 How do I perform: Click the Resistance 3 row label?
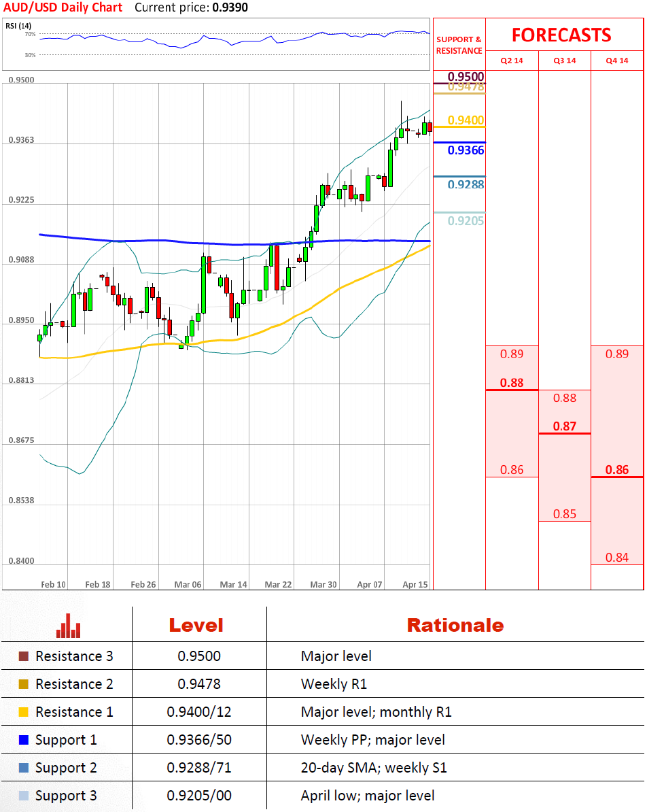(x=74, y=656)
